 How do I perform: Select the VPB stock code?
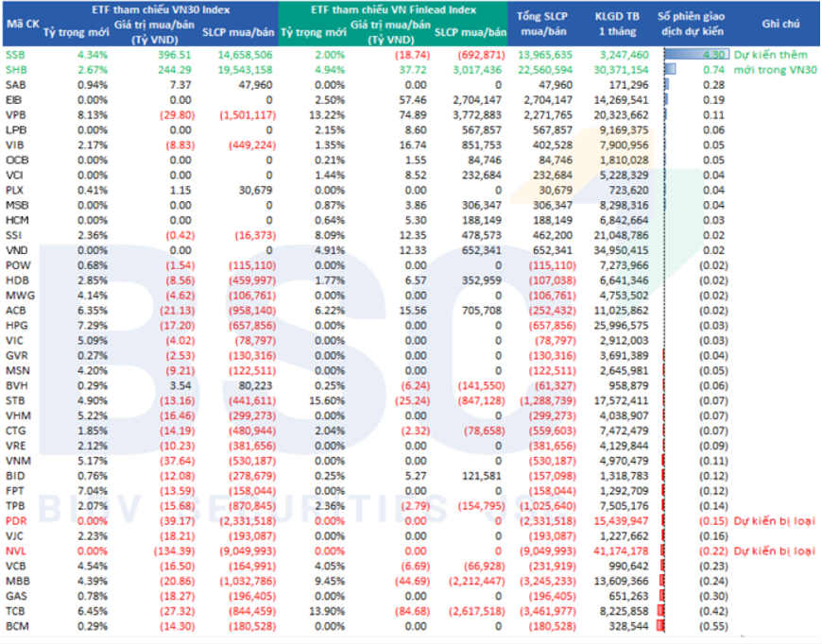point(16,115)
